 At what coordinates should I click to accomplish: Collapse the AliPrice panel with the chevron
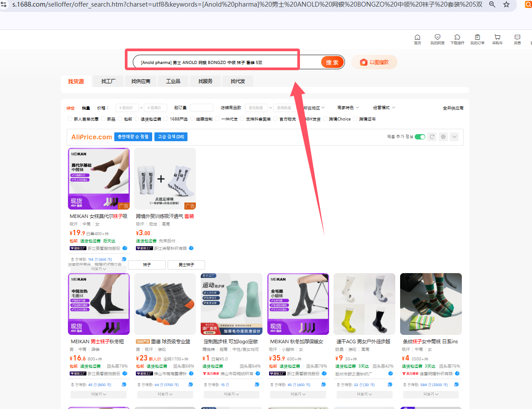pos(454,137)
